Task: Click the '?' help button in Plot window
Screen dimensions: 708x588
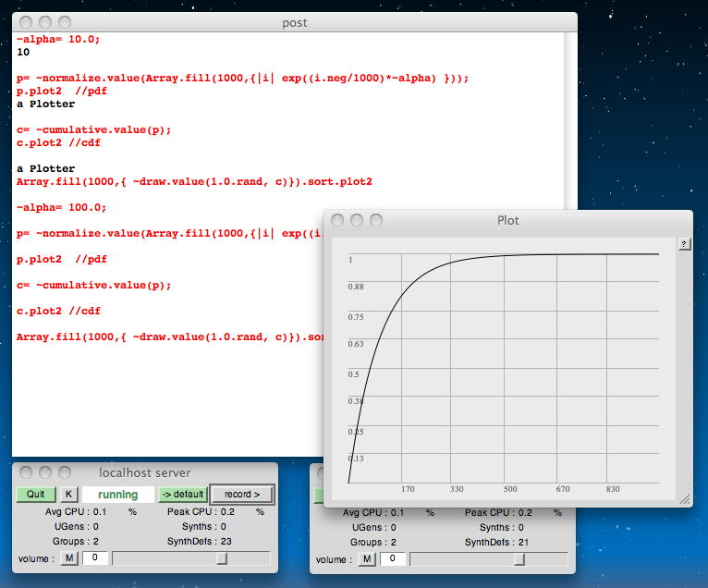Action: [684, 244]
